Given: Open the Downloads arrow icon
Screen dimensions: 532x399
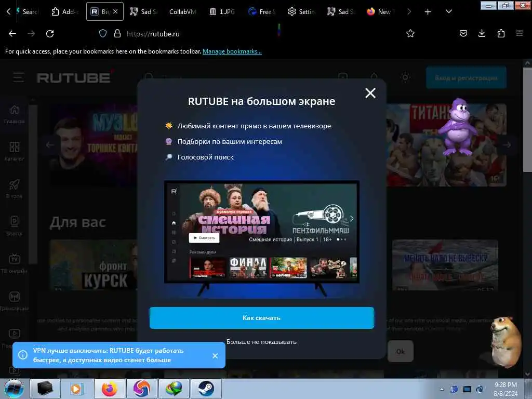Looking at the screenshot, I should (x=482, y=33).
